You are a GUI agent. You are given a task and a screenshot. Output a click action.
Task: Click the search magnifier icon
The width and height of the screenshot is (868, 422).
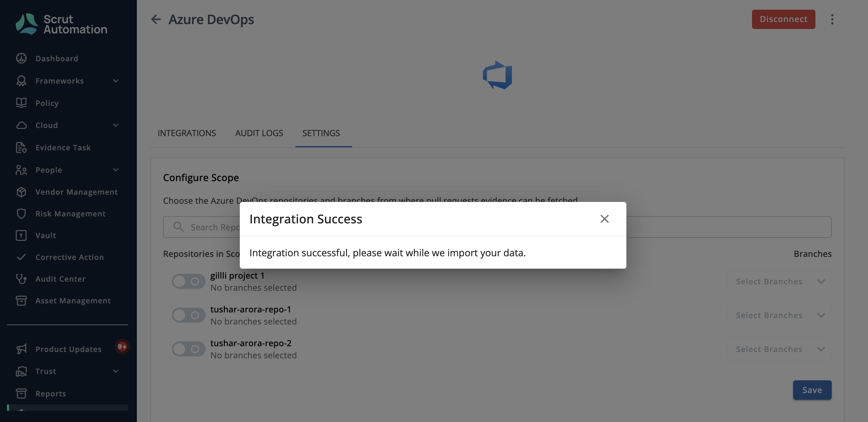click(178, 227)
